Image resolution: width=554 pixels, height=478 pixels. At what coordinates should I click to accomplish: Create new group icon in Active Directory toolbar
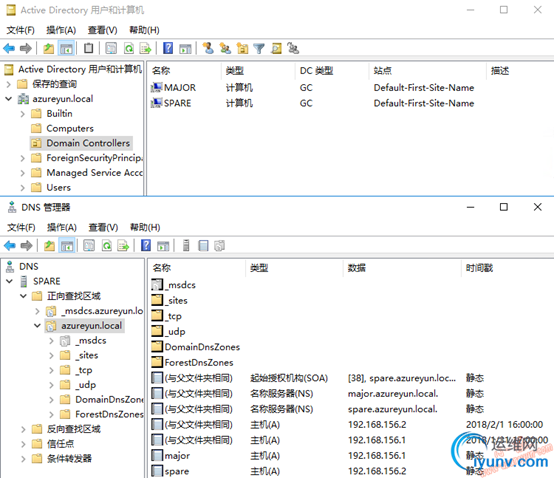click(225, 48)
